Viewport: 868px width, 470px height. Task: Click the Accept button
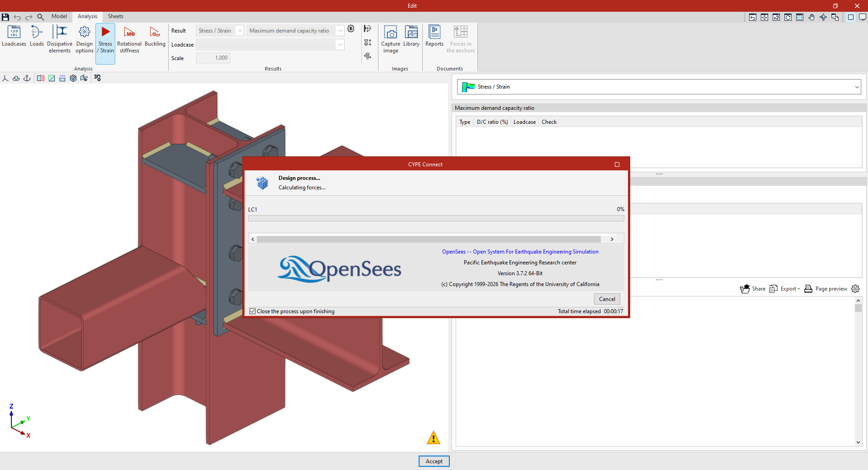coord(434,461)
